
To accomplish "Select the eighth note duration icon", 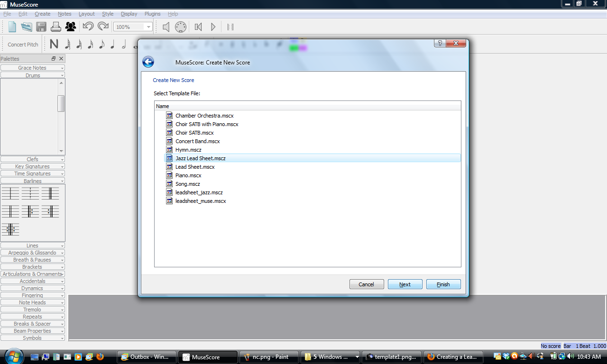I will click(101, 45).
